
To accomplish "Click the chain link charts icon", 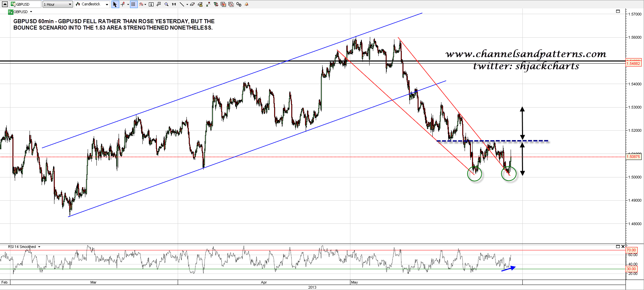I will tap(239, 4).
